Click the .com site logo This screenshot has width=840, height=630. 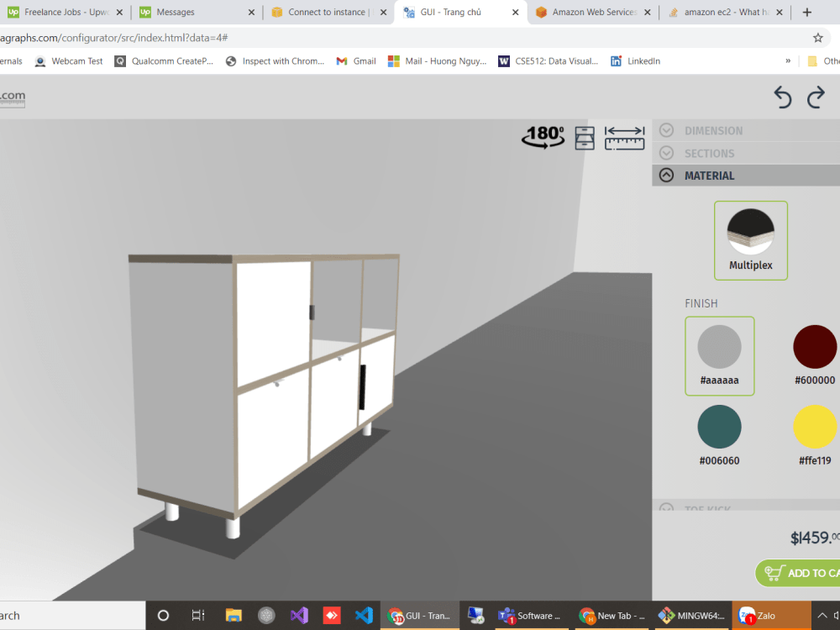(x=13, y=97)
